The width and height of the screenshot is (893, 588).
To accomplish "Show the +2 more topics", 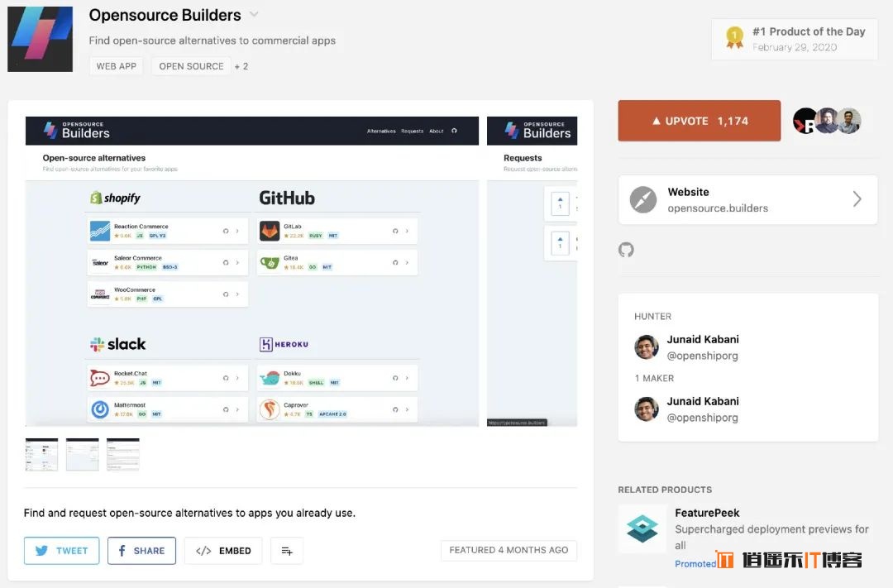I will coord(241,66).
